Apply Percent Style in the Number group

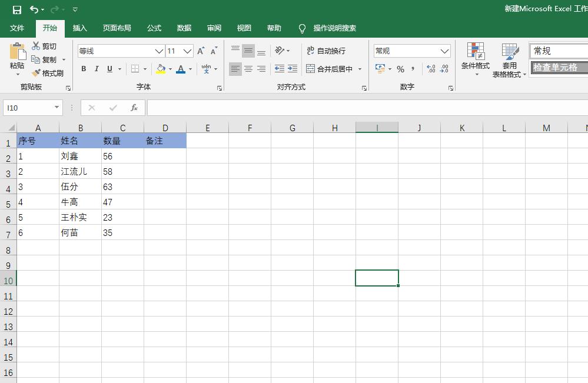(400, 69)
